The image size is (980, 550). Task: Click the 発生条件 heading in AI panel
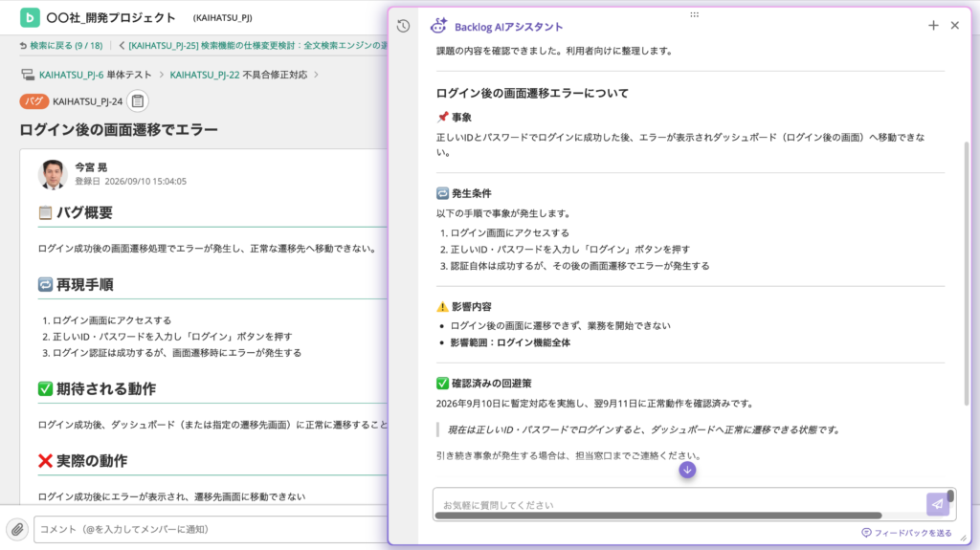(x=471, y=194)
